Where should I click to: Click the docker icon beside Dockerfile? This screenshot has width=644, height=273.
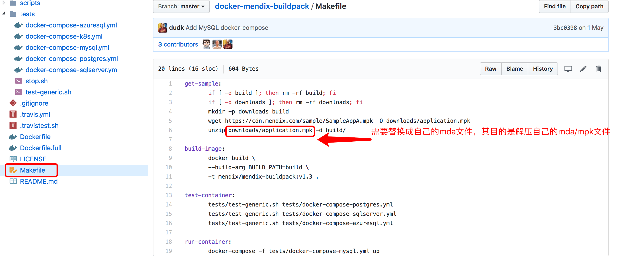[x=13, y=137]
